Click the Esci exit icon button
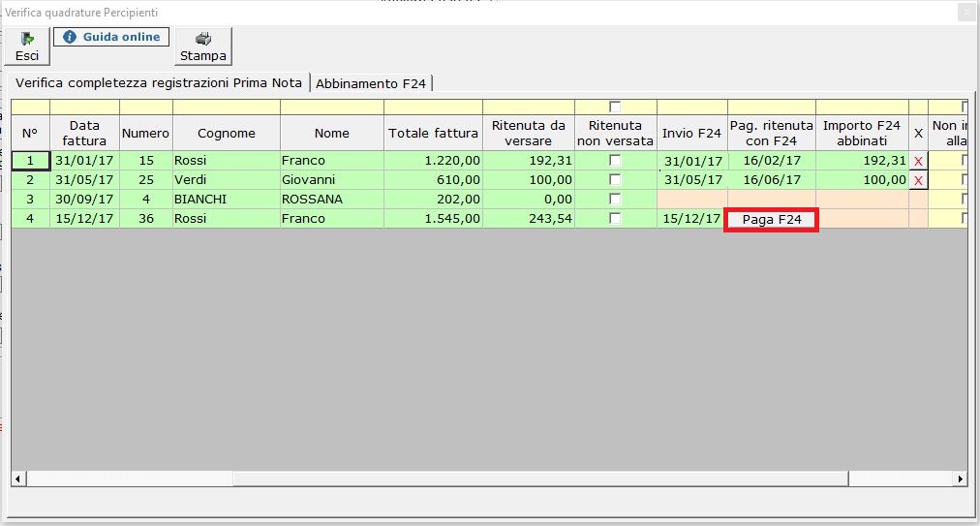 point(27,46)
